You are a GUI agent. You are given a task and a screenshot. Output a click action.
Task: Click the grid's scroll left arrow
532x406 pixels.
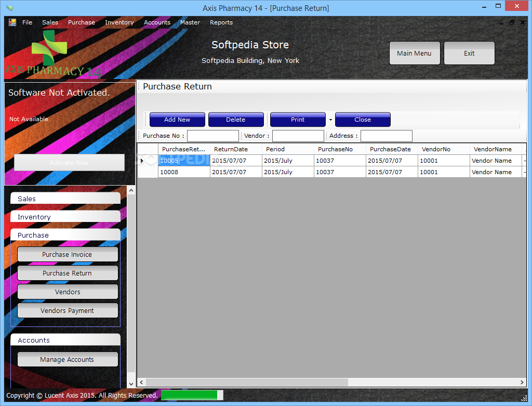pyautogui.click(x=141, y=382)
